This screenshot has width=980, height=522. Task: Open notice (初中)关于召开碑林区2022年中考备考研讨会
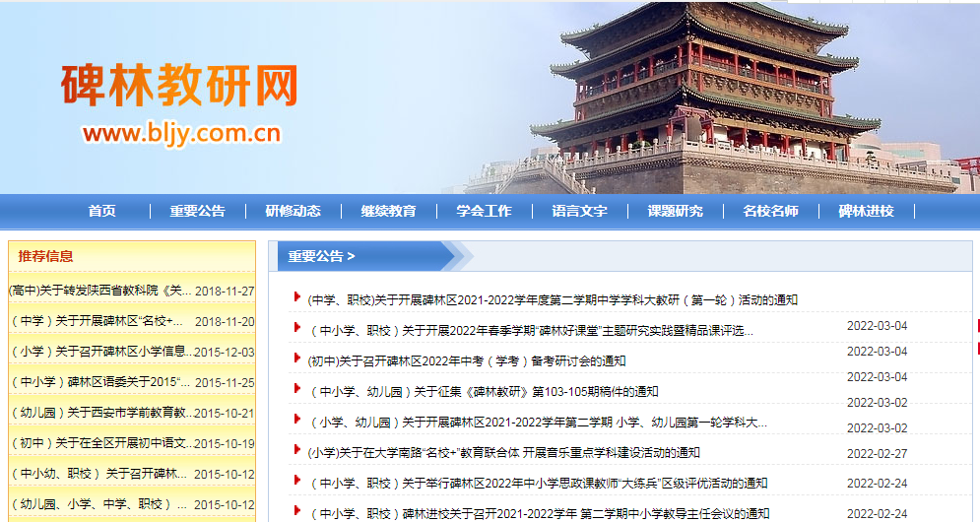pos(467,361)
